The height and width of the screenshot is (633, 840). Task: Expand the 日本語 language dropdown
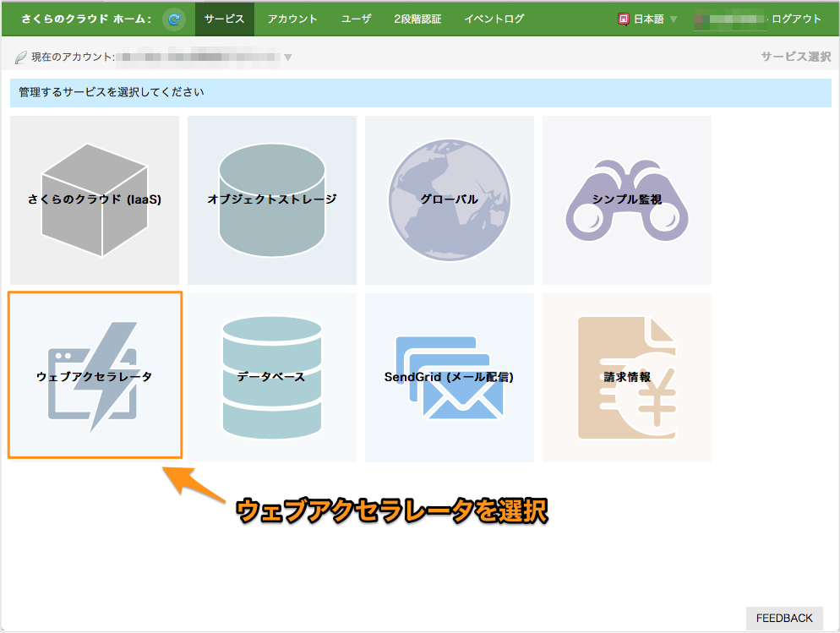click(x=656, y=19)
